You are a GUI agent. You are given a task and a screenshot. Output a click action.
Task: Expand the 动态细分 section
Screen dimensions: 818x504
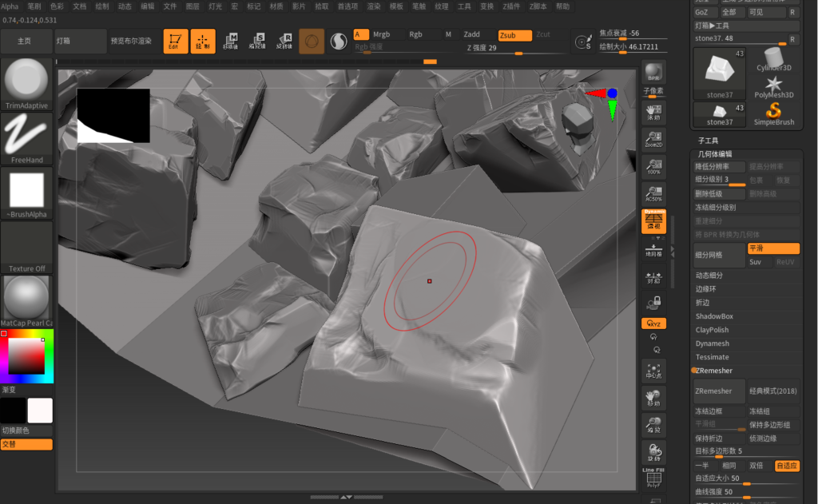(x=709, y=276)
